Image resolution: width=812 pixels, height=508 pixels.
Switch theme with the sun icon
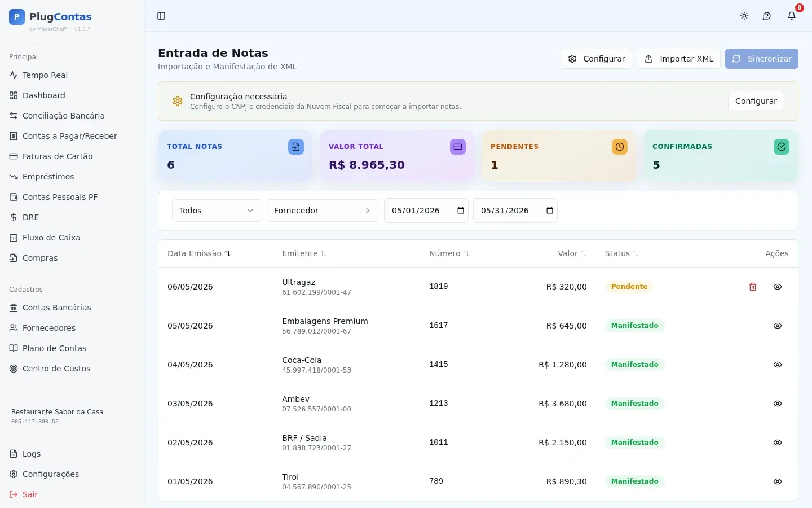coord(744,16)
